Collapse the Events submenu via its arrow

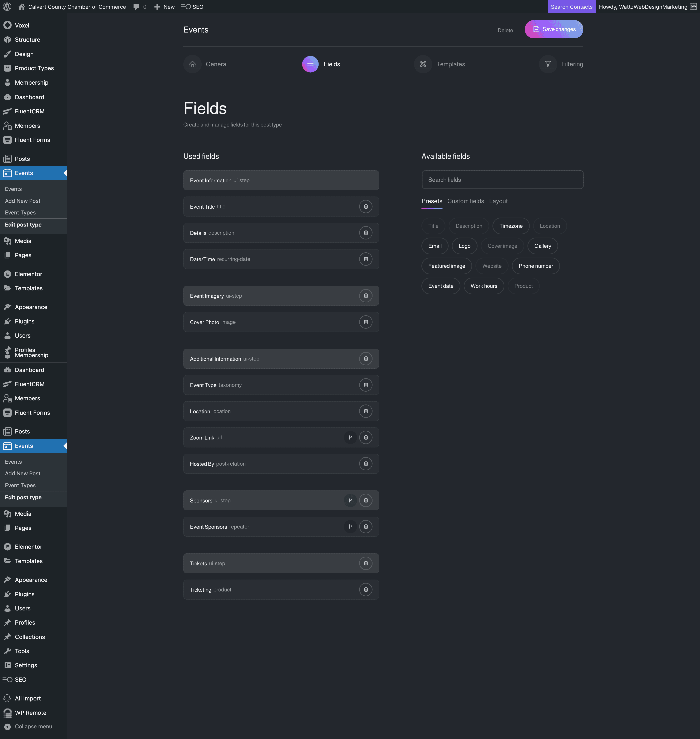(65, 173)
